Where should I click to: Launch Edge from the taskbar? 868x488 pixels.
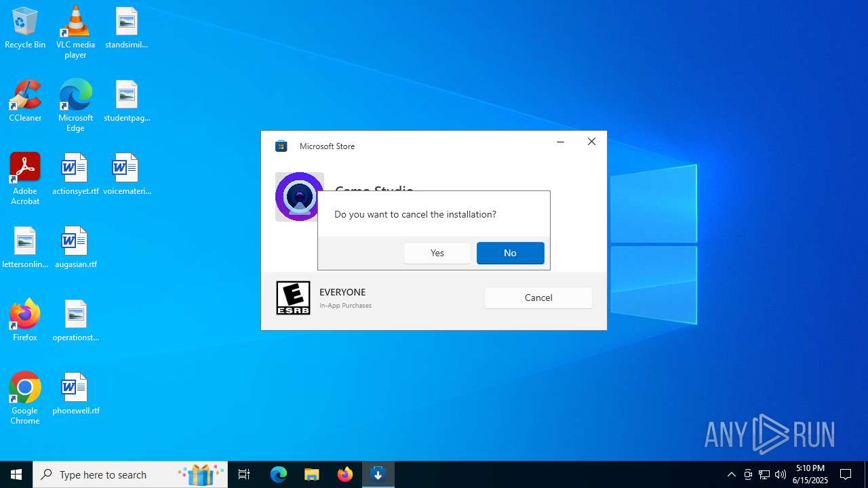pos(279,474)
